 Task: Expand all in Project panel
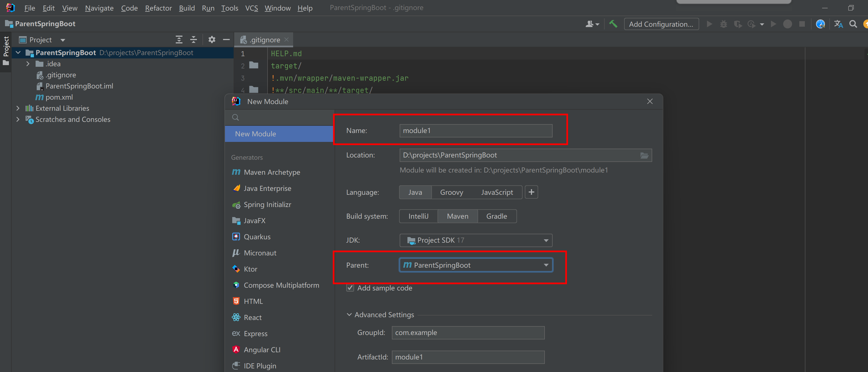(179, 40)
